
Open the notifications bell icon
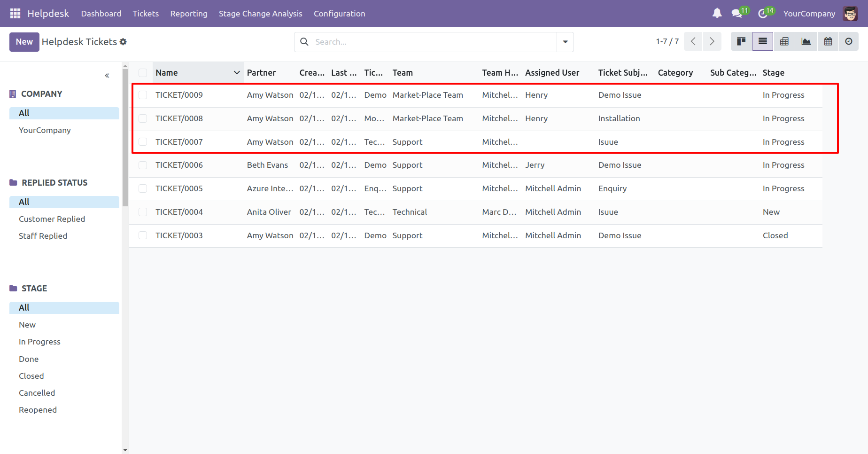(717, 14)
